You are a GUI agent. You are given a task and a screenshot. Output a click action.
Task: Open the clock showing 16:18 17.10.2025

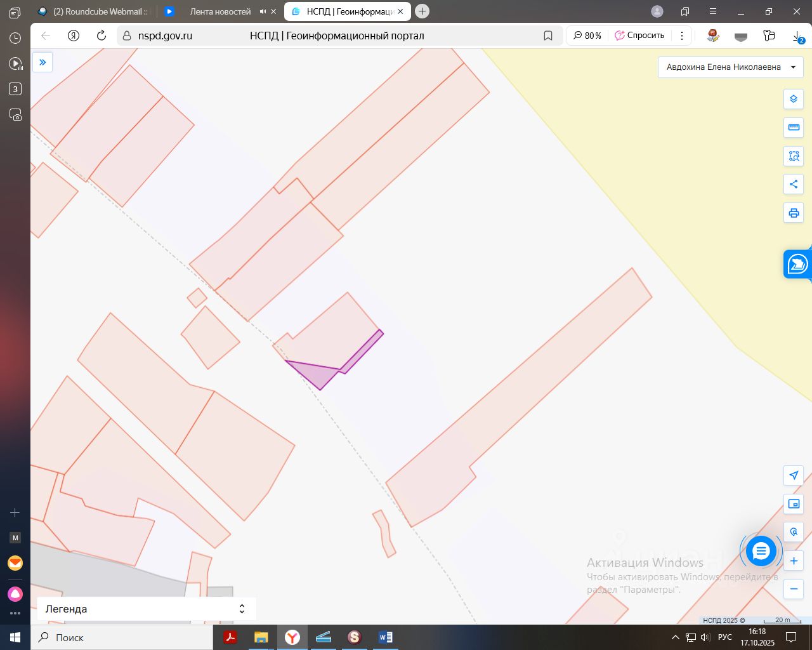point(757,637)
